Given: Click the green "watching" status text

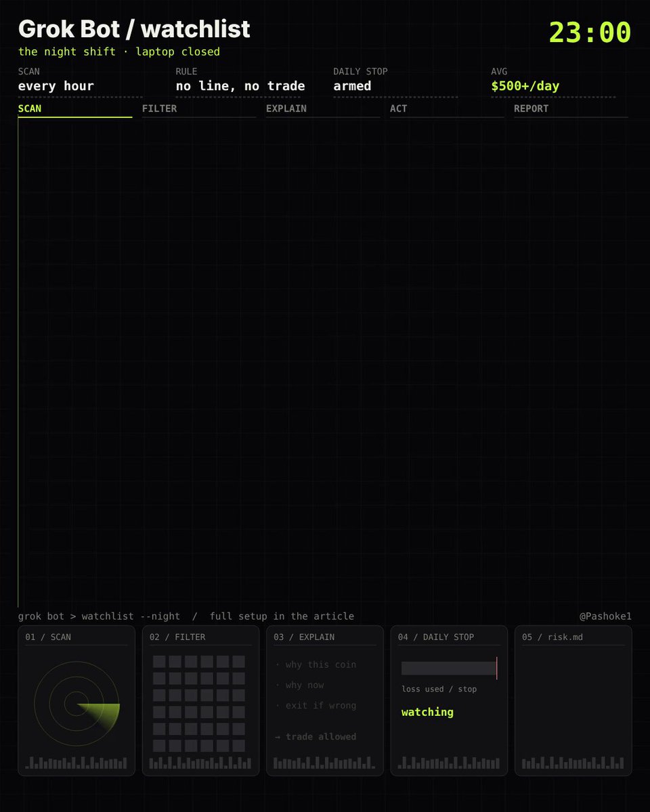Looking at the screenshot, I should [x=427, y=712].
